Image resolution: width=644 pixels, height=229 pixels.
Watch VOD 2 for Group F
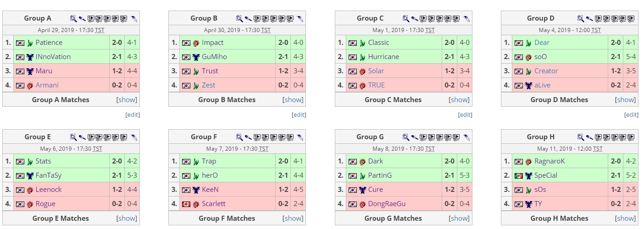click(x=265, y=137)
